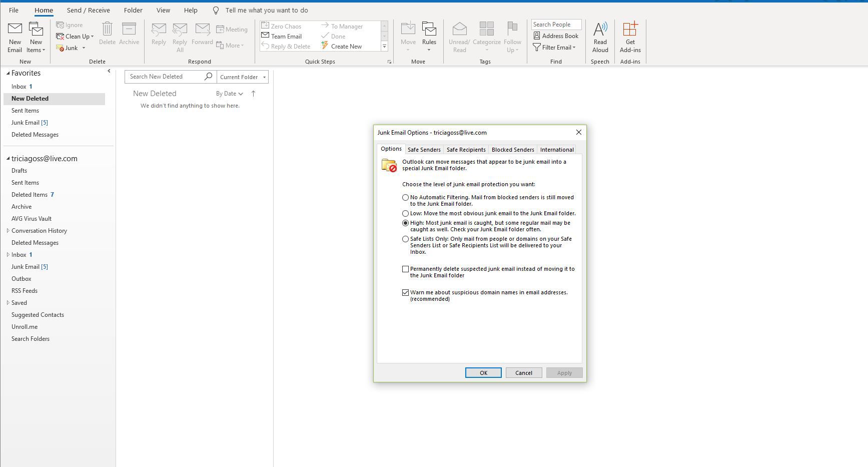Click Cancel in Junk Email Options
The image size is (868, 467).
tap(524, 373)
